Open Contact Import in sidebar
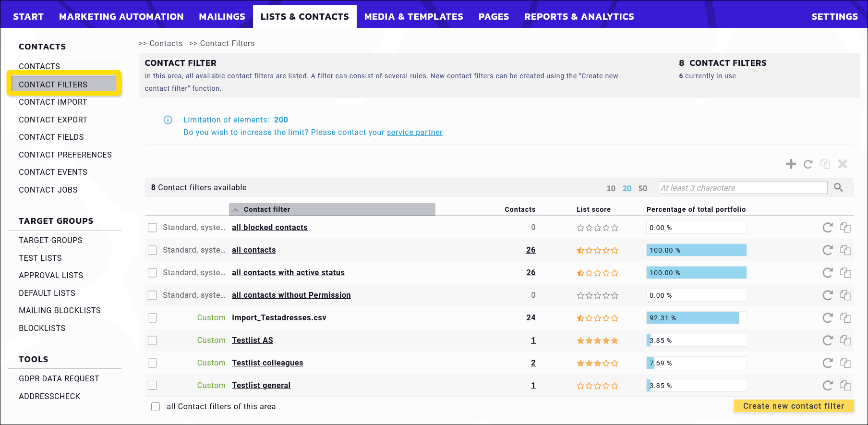Screen dimensions: 868x425 pos(53,102)
